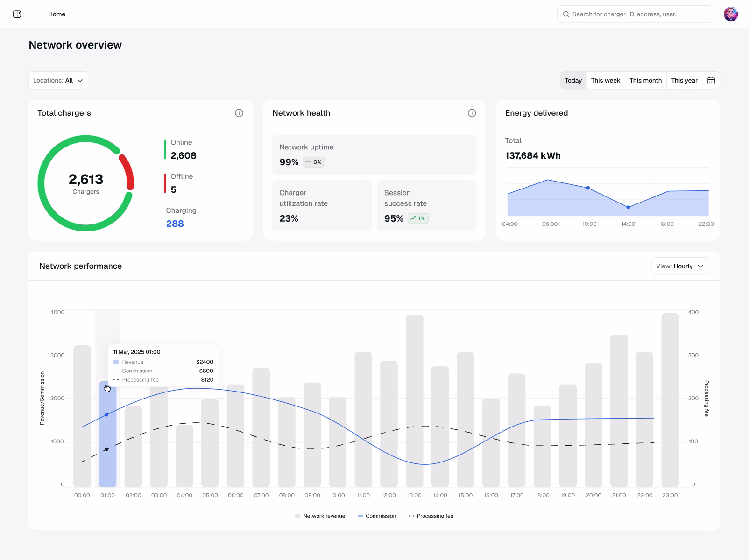Viewport: 749px width, 560px height.
Task: Open the Locations: All dropdown
Action: point(59,80)
